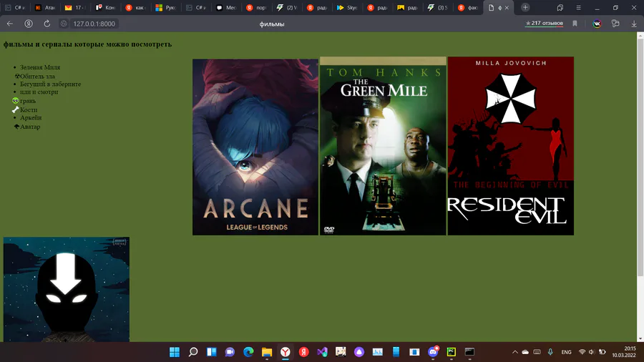Screen dimensions: 644x362
Task: Click the address field showing 127.0.0.1:8000
Action: (x=94, y=24)
